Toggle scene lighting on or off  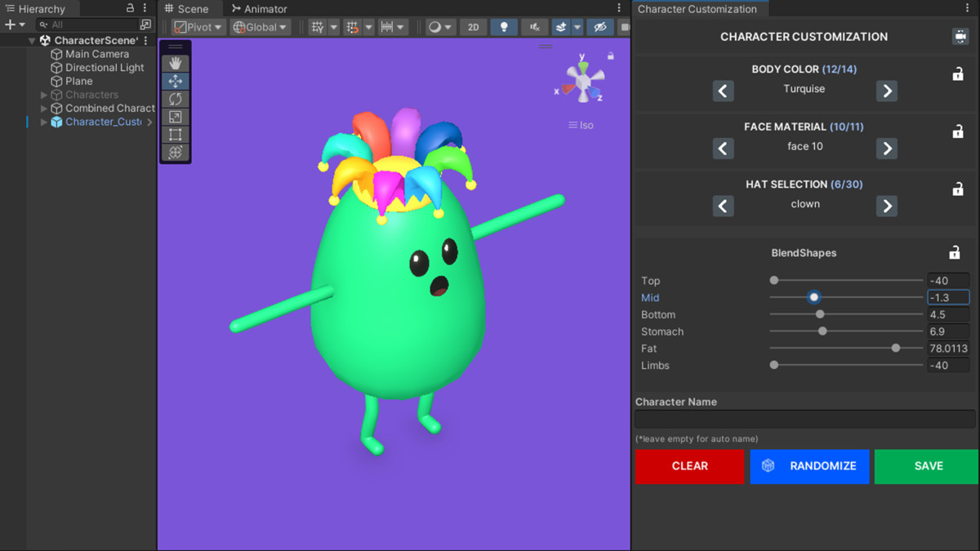(504, 26)
